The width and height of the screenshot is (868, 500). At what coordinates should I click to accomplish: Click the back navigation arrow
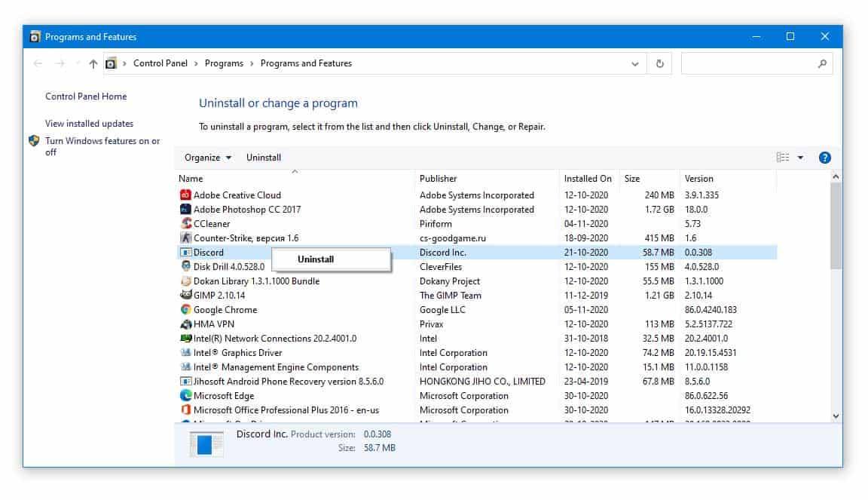click(x=38, y=64)
